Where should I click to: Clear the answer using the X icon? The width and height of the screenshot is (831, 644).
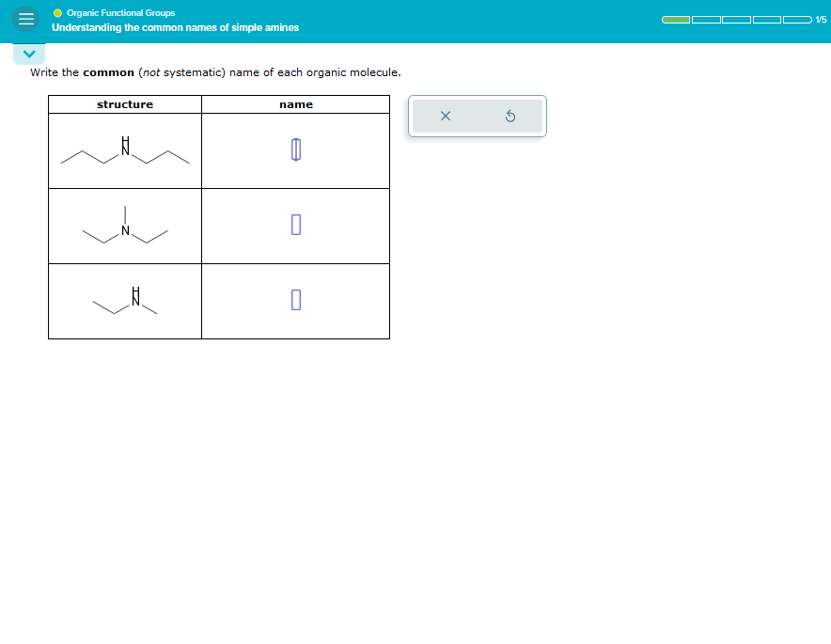[445, 116]
